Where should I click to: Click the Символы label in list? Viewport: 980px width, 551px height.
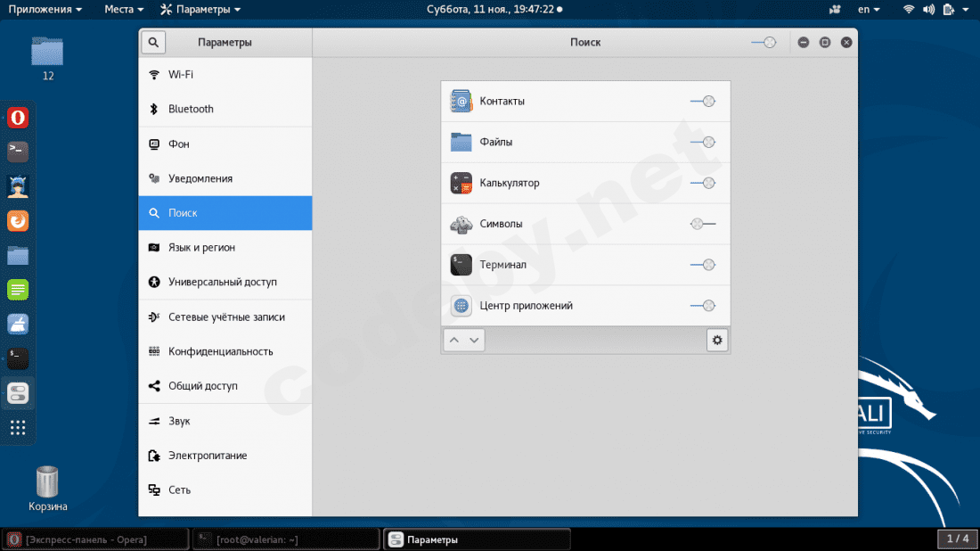tap(501, 224)
